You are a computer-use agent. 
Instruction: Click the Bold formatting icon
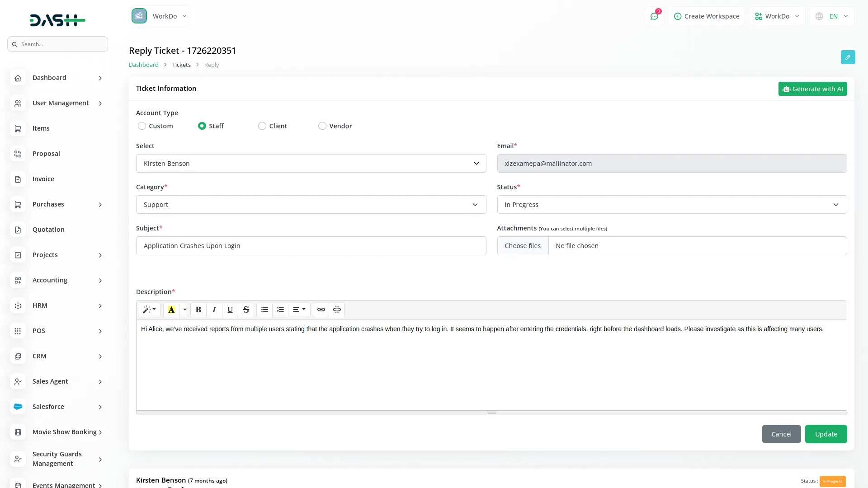[198, 310]
